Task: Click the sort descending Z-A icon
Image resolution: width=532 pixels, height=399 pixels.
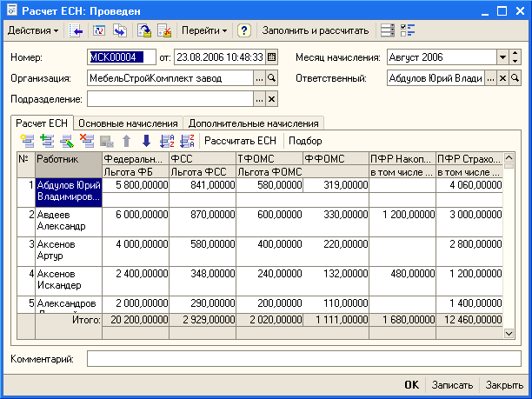Action: pos(187,141)
